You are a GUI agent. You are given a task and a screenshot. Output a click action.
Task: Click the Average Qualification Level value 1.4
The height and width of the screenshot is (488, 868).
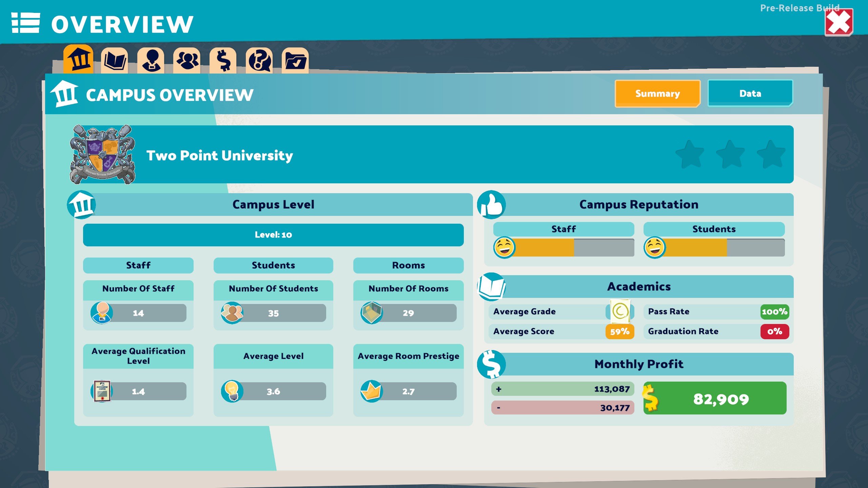click(138, 391)
